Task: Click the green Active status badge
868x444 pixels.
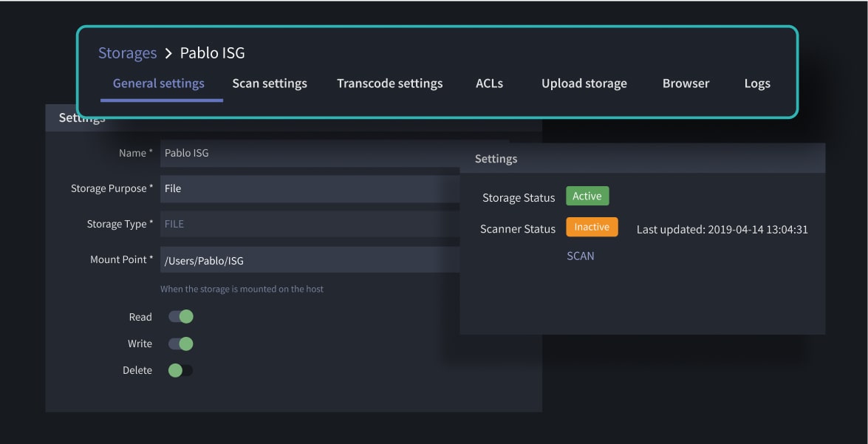Action: (x=587, y=197)
